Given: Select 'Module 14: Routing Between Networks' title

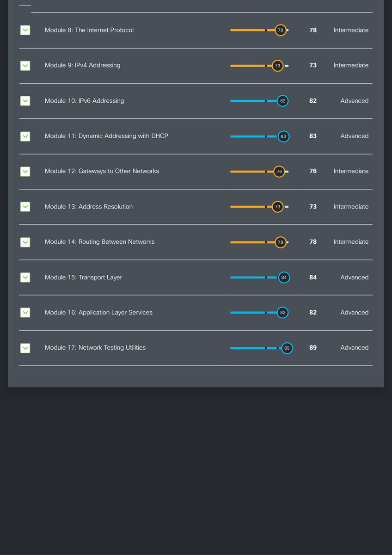Looking at the screenshot, I should tap(100, 242).
